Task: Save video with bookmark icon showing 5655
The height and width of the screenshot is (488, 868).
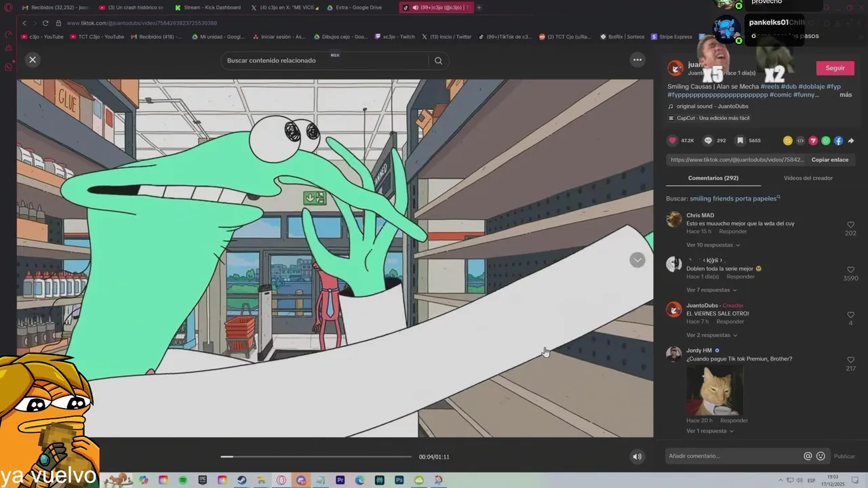Action: pos(741,141)
